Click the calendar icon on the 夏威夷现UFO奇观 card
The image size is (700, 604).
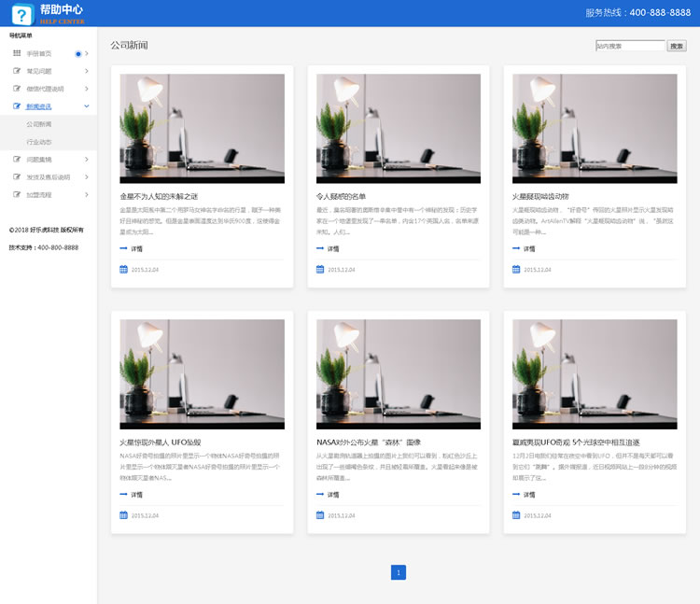516,515
